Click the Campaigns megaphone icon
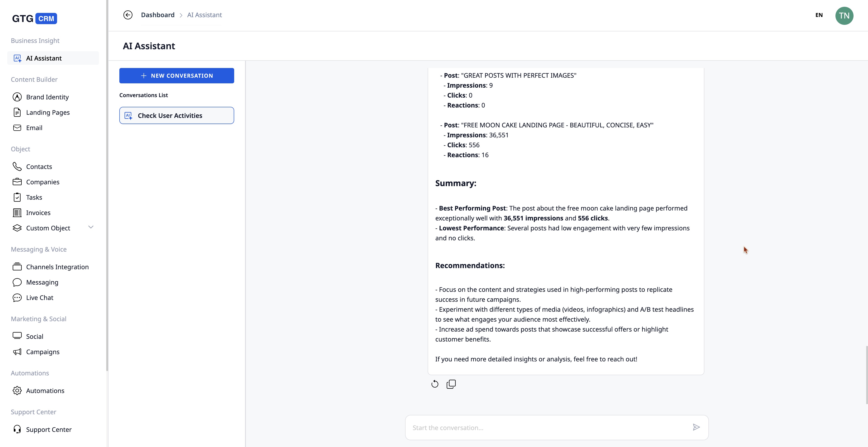The width and height of the screenshot is (868, 447). pyautogui.click(x=17, y=352)
